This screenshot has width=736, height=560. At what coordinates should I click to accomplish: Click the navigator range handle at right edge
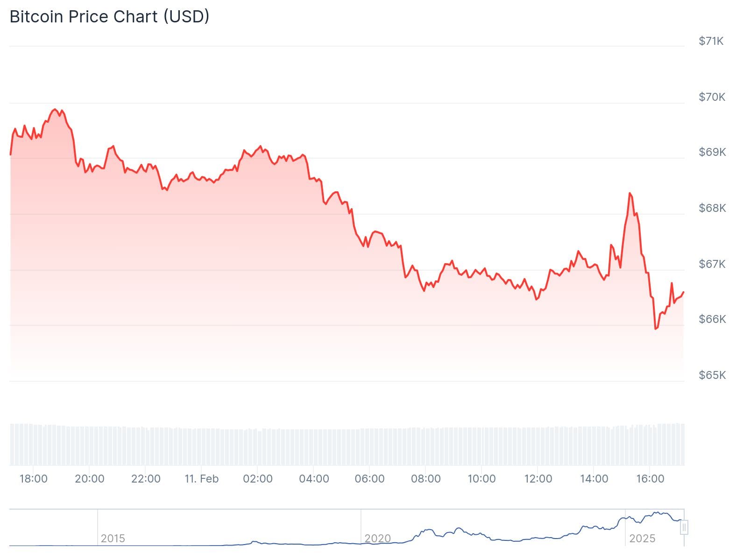(684, 528)
